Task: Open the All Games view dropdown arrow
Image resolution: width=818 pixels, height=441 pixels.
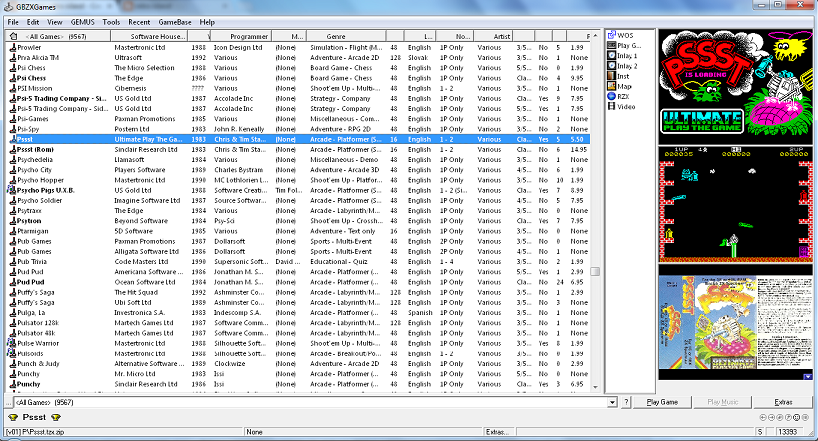Action: 612,402
